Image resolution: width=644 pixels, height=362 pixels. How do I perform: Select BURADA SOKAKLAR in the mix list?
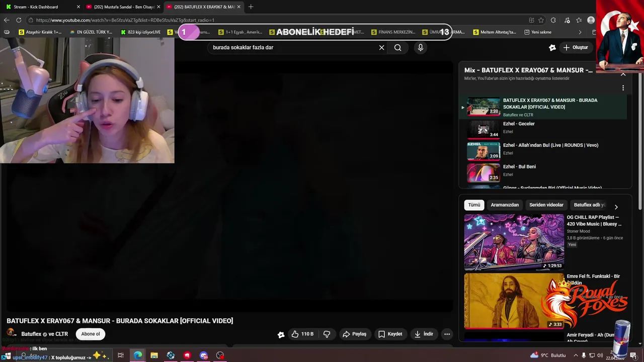click(543, 107)
